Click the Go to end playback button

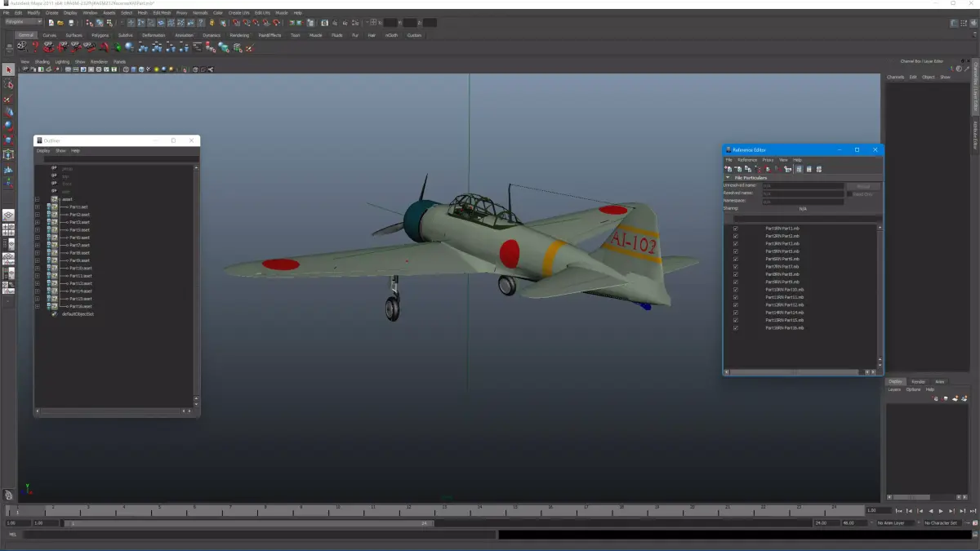(972, 511)
